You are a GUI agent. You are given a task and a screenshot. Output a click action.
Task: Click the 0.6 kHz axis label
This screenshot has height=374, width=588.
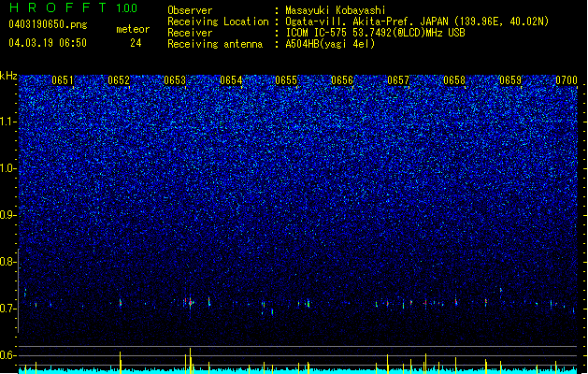(x=7, y=355)
